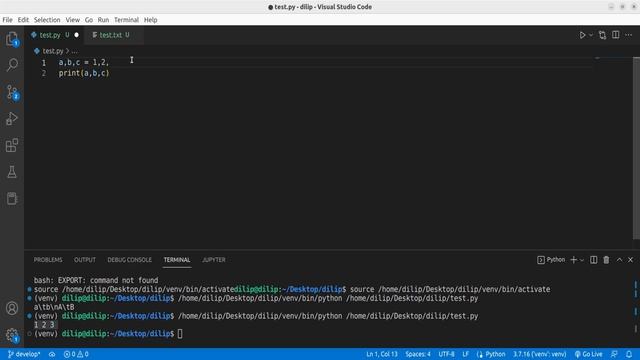This screenshot has width=640, height=360.
Task: Switch to the DEBUG CONSOLE tab
Action: 129,260
